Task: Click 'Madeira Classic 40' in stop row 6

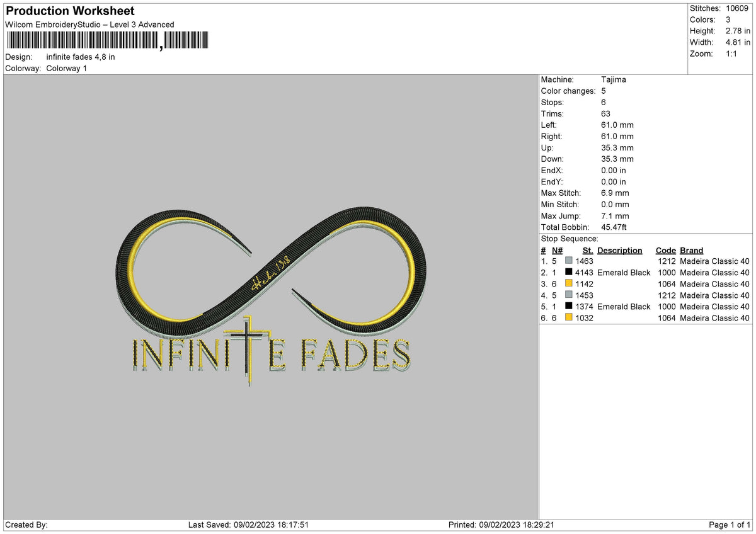Action: [x=715, y=318]
